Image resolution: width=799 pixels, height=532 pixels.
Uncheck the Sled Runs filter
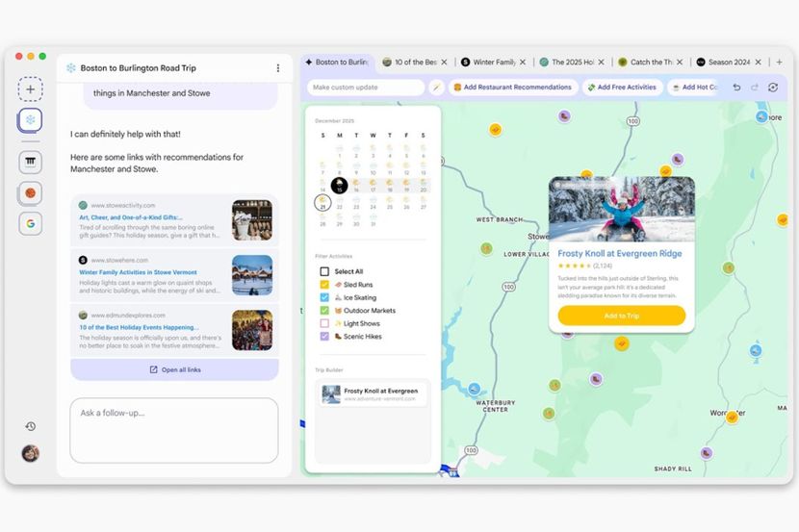(x=324, y=285)
